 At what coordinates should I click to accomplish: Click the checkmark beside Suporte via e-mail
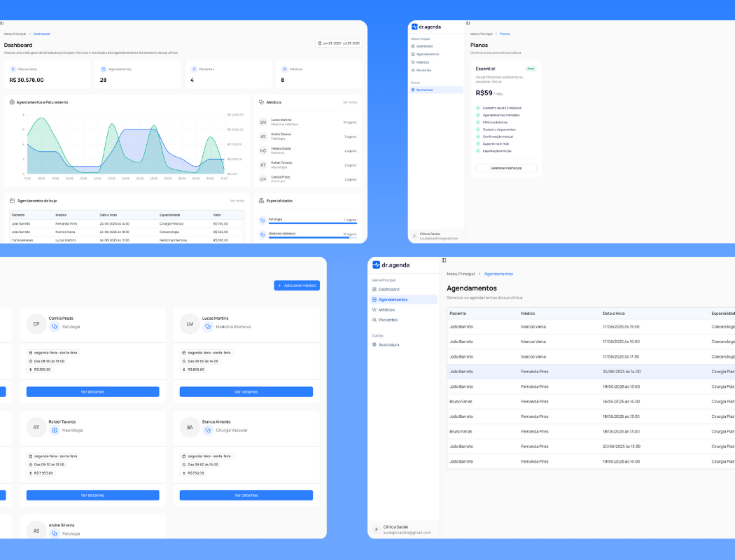[x=478, y=143]
